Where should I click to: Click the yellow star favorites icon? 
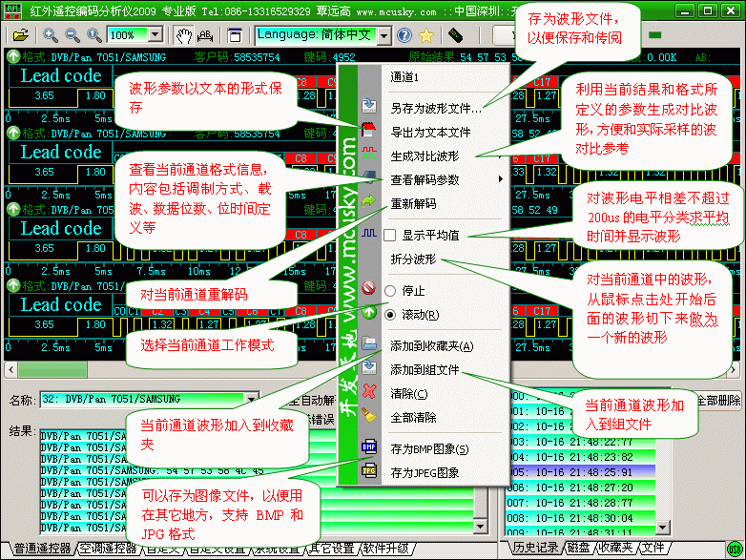426,35
